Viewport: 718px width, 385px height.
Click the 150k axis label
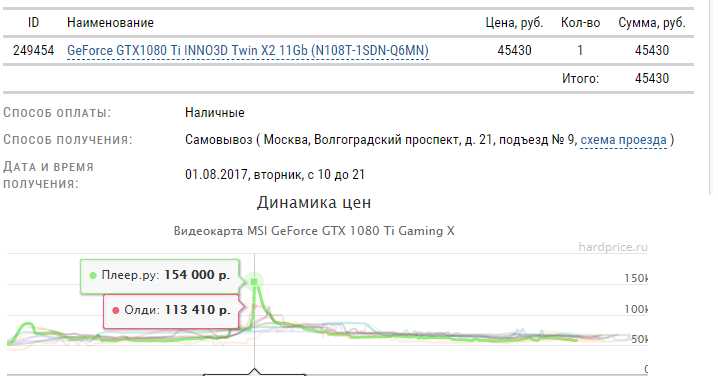[636, 278]
